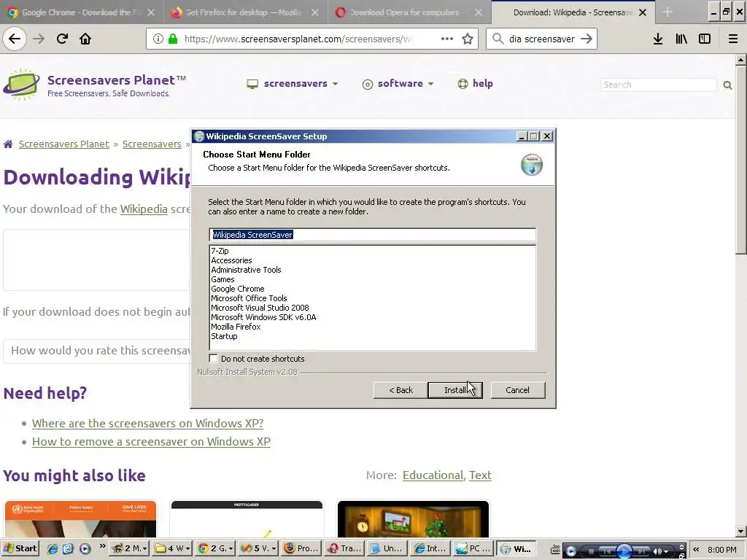Open the Text category link
Image resolution: width=747 pixels, height=560 pixels.
click(x=480, y=475)
